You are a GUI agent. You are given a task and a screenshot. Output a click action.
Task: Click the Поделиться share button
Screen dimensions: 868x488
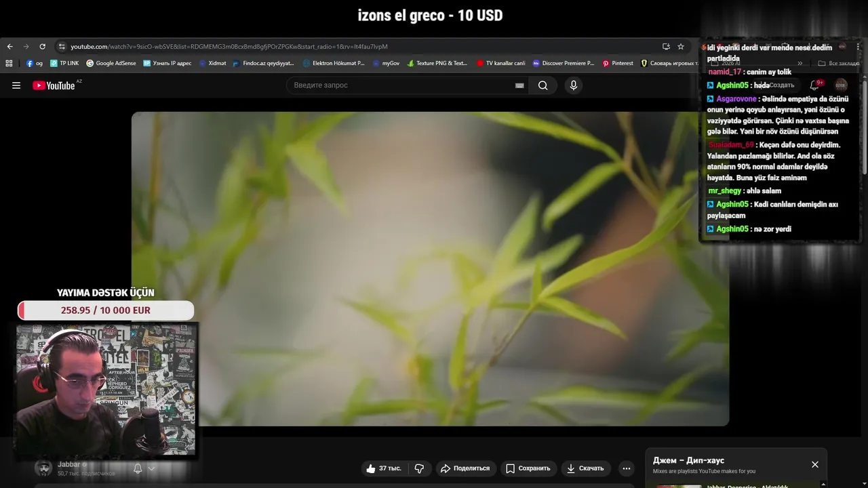click(x=465, y=468)
